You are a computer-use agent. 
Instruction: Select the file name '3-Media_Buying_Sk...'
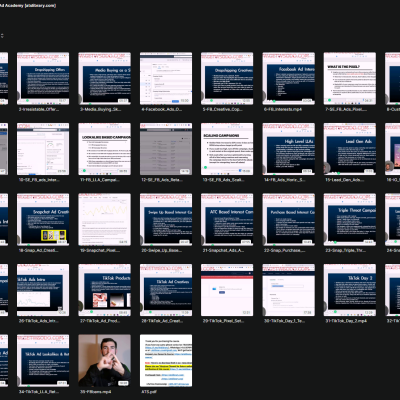coord(100,109)
